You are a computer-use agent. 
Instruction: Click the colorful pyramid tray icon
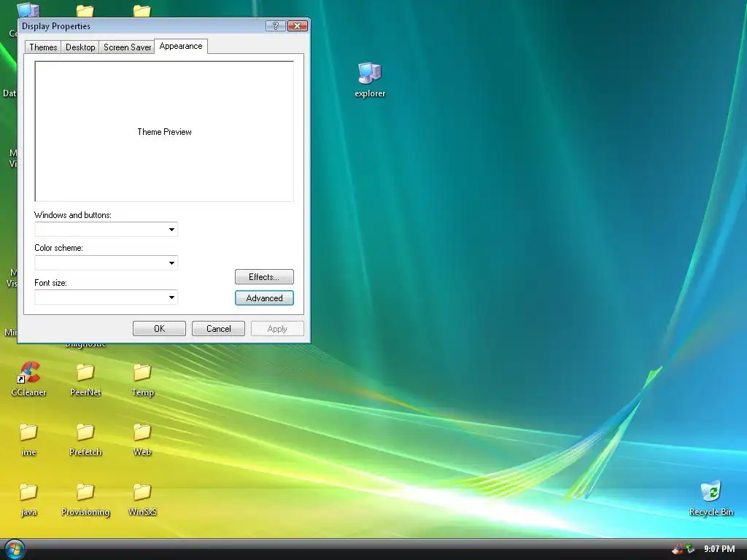coord(677,549)
